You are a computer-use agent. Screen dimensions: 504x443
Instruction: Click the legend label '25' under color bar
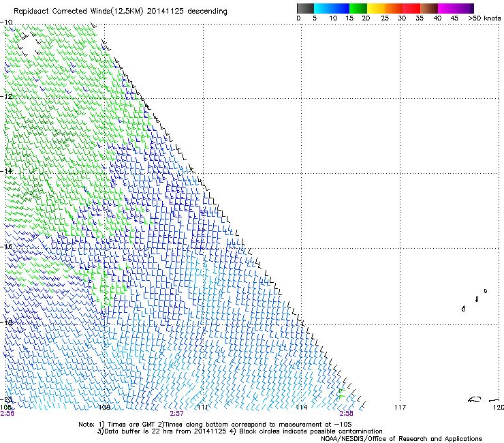[x=385, y=18]
